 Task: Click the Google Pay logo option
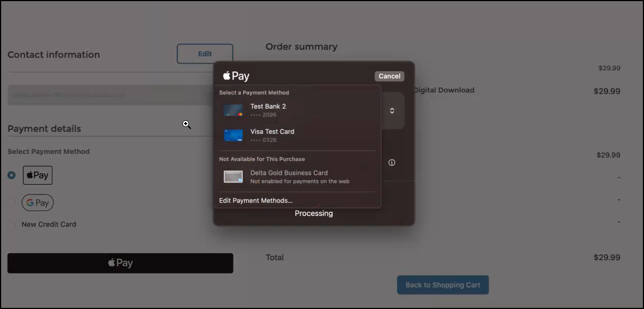pos(38,203)
